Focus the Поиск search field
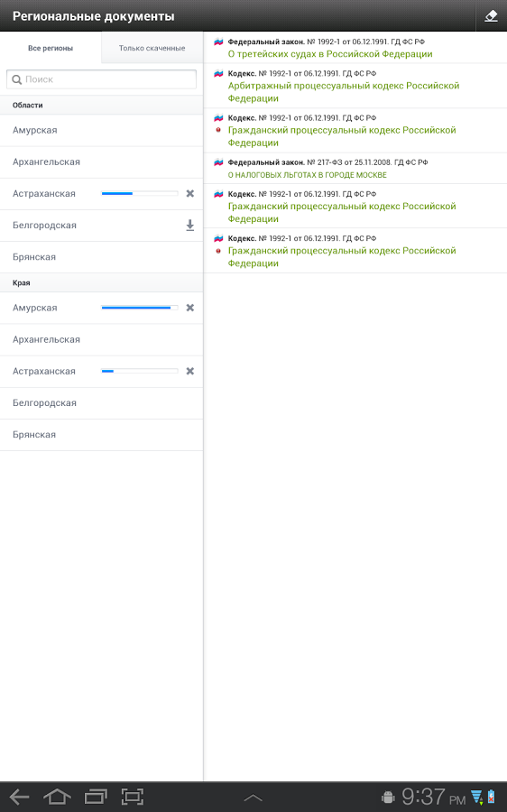 (102, 79)
